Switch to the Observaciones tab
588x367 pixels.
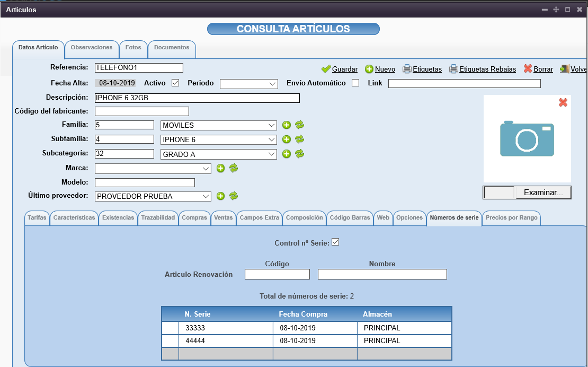click(92, 48)
